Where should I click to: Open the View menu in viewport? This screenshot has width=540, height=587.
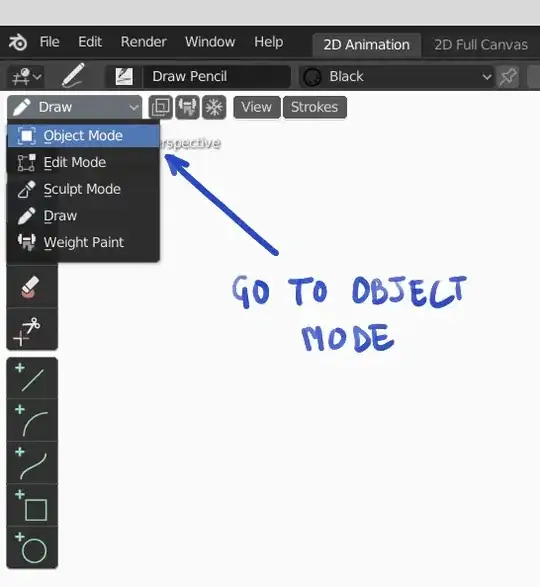click(x=257, y=107)
